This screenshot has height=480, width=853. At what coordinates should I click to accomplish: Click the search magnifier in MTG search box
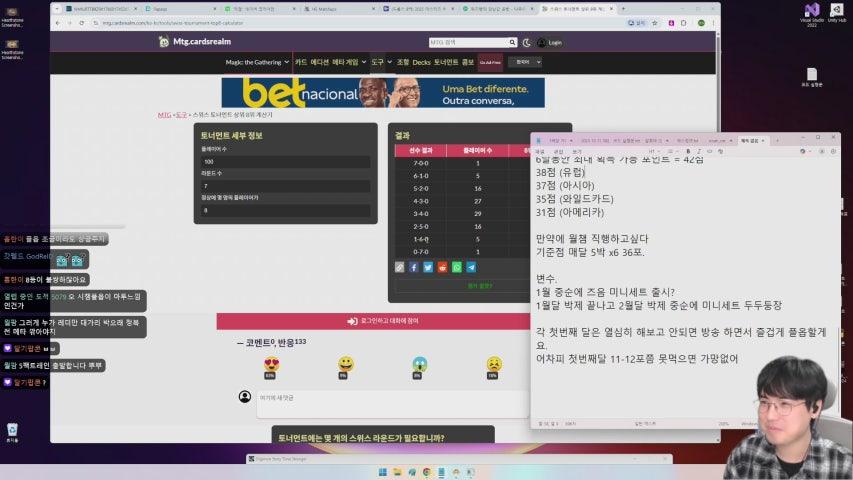point(512,42)
